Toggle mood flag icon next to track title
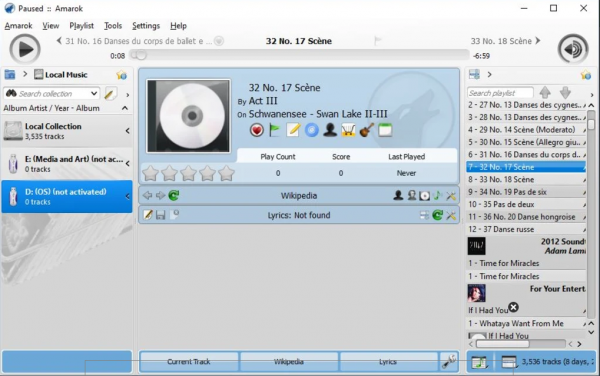The width and height of the screenshot is (600, 376). pos(377,41)
